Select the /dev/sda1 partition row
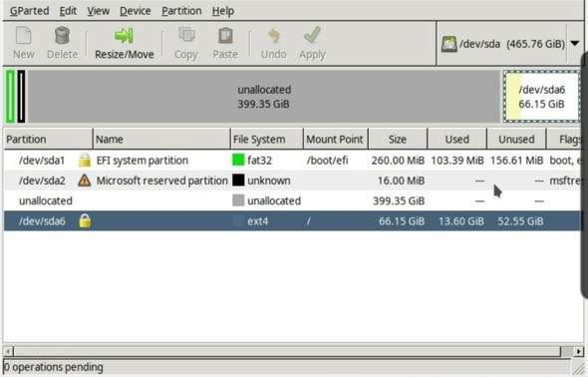The width and height of the screenshot is (588, 377). pyautogui.click(x=292, y=161)
